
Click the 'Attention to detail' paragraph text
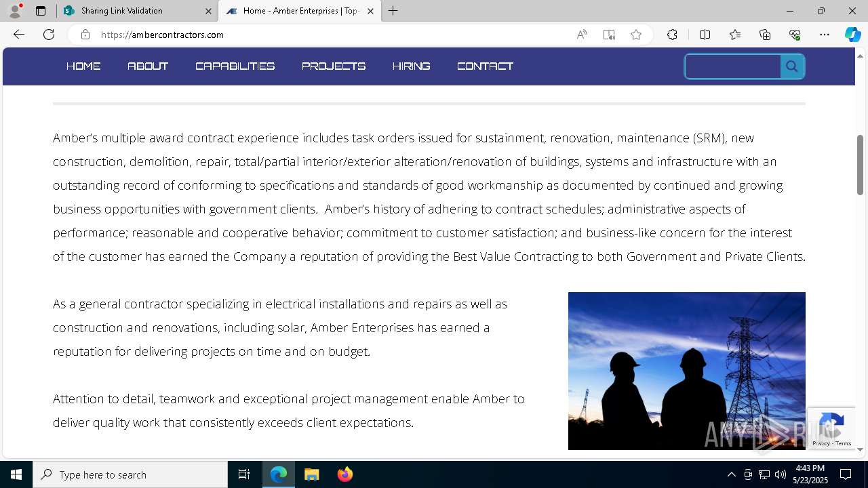(289, 411)
